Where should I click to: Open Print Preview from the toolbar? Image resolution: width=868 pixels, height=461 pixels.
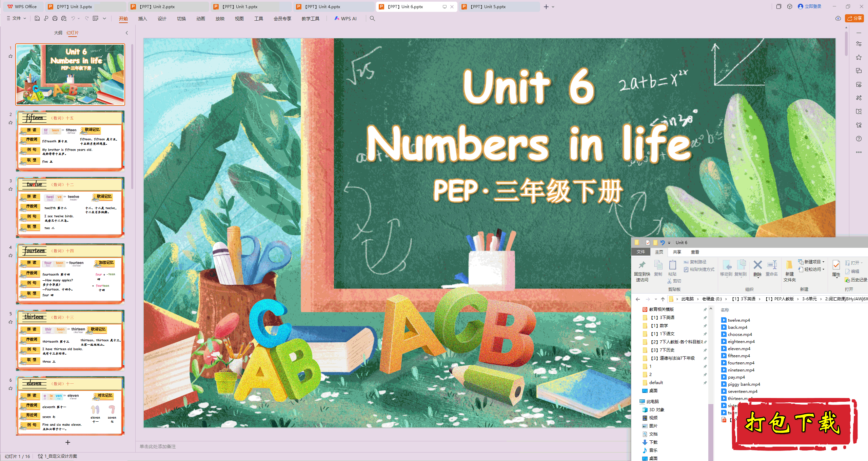tap(64, 19)
